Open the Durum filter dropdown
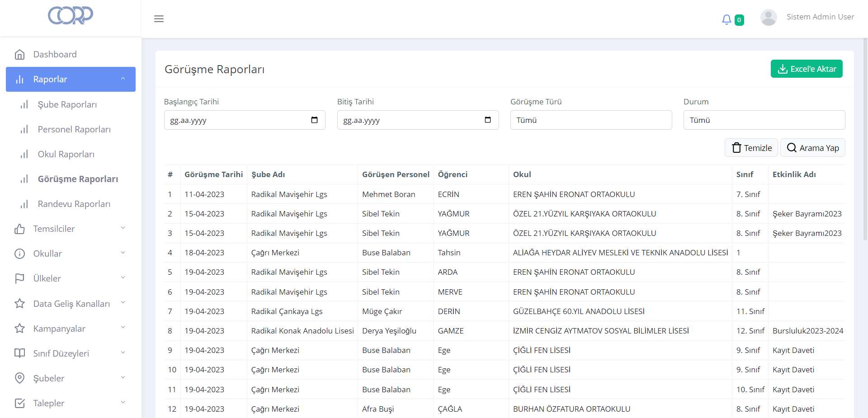868x418 pixels. [764, 120]
